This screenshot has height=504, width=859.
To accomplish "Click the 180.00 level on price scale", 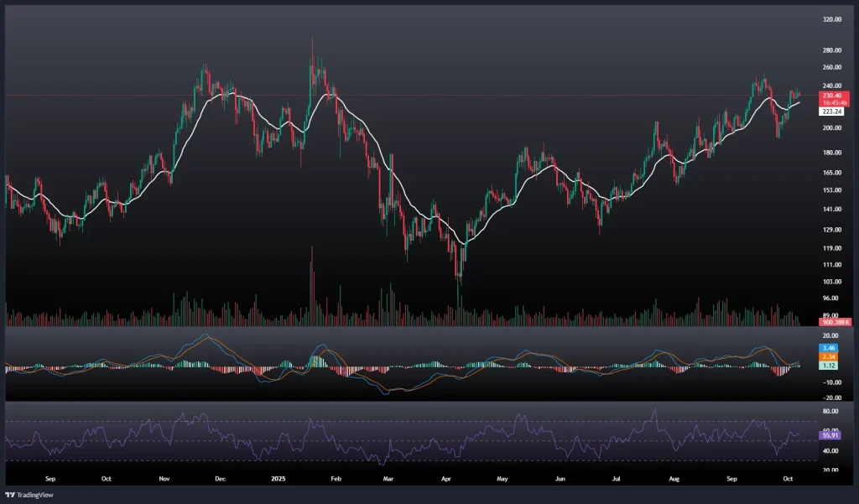I will pyautogui.click(x=832, y=153).
